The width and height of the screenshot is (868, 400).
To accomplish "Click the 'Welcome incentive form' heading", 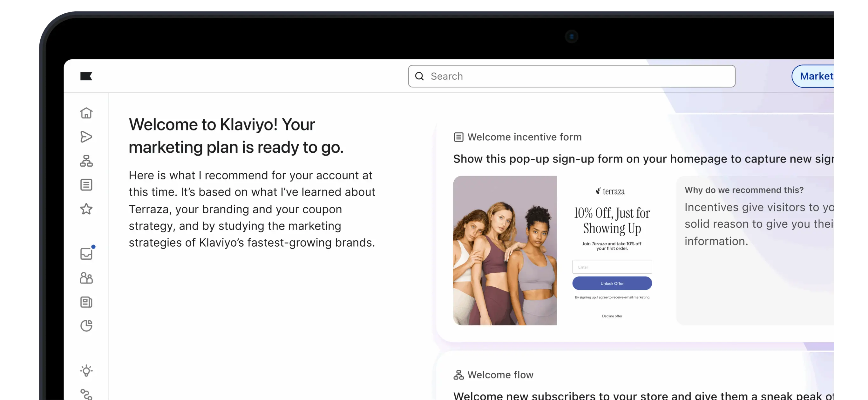I will 524,137.
